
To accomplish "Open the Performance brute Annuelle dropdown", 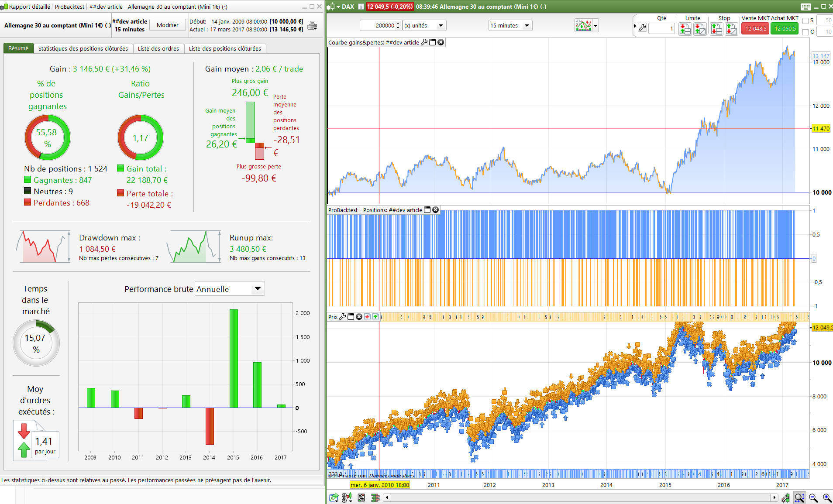I will click(x=230, y=289).
